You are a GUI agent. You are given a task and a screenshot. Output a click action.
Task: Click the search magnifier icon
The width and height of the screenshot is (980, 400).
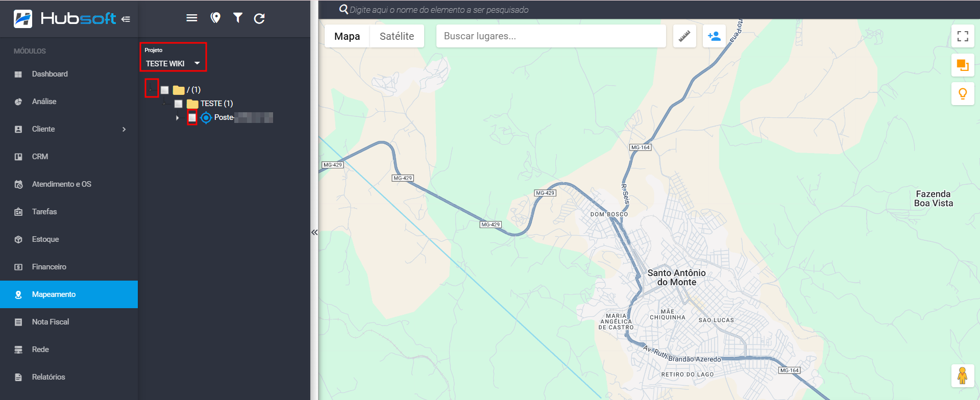click(344, 10)
